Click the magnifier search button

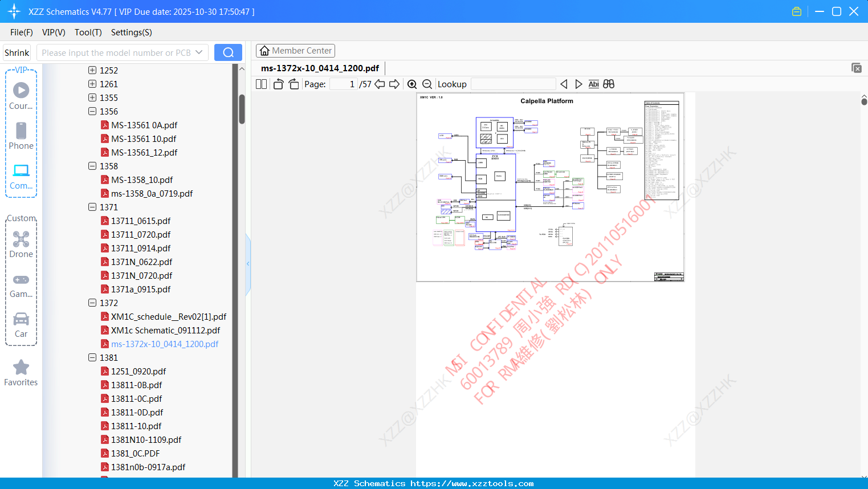pos(228,52)
